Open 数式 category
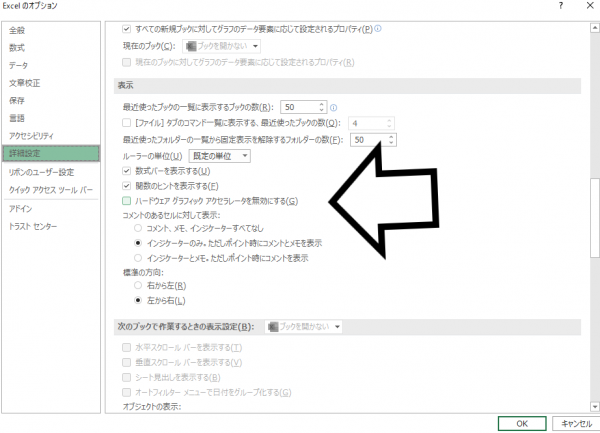The image size is (600, 433). [51, 48]
